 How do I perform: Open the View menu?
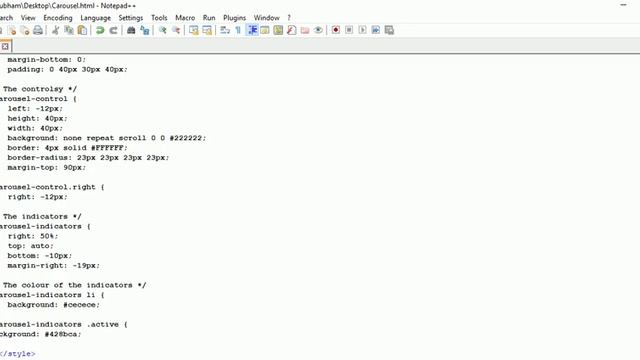point(28,18)
